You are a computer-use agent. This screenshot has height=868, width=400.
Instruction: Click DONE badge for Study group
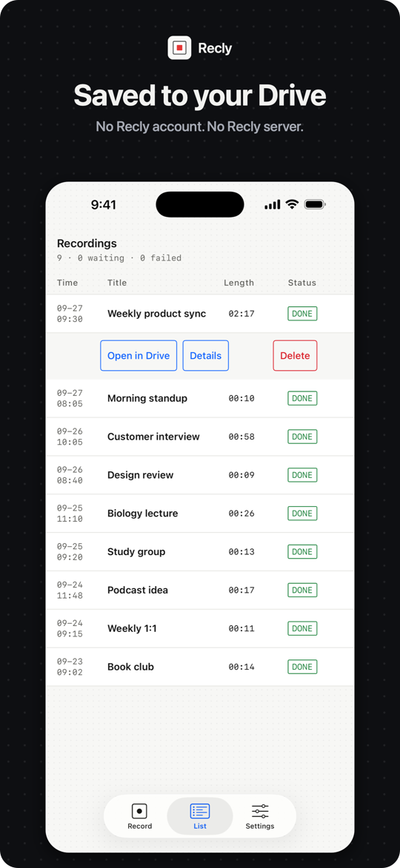click(302, 552)
